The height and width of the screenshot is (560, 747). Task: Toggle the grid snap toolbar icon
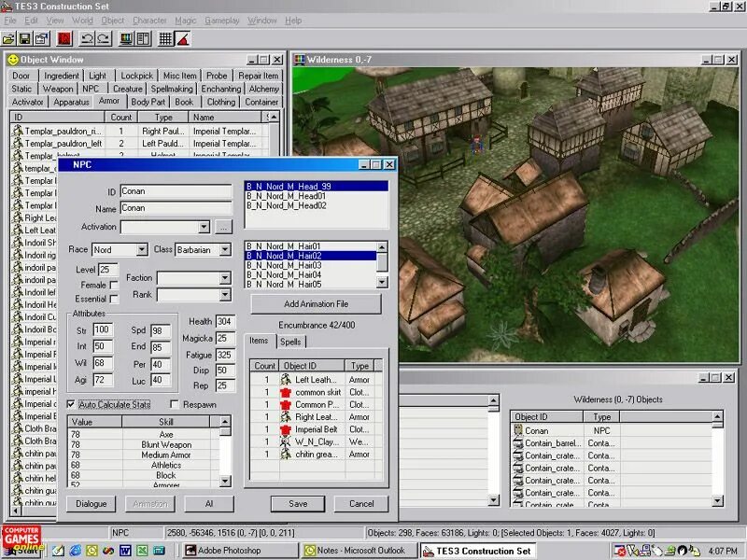click(165, 39)
